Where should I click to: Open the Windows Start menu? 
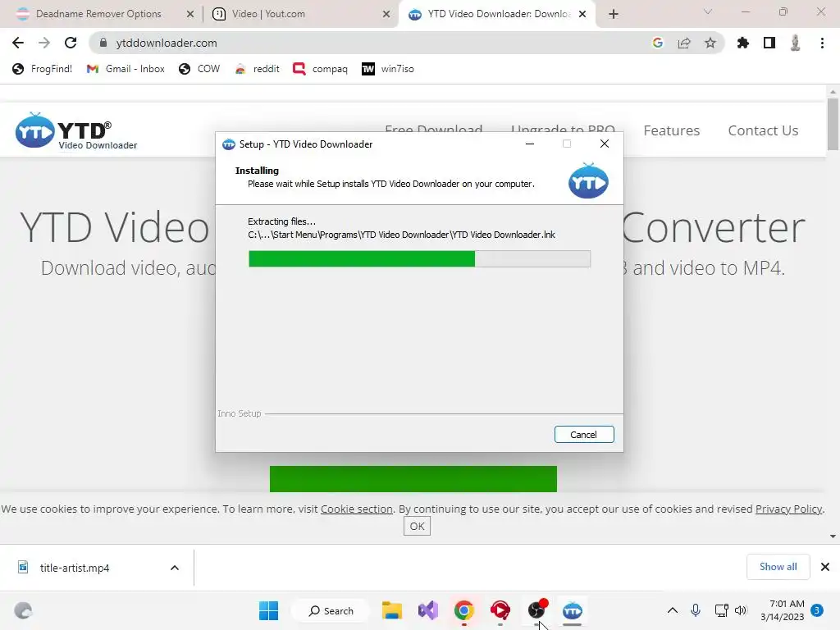[268, 610]
